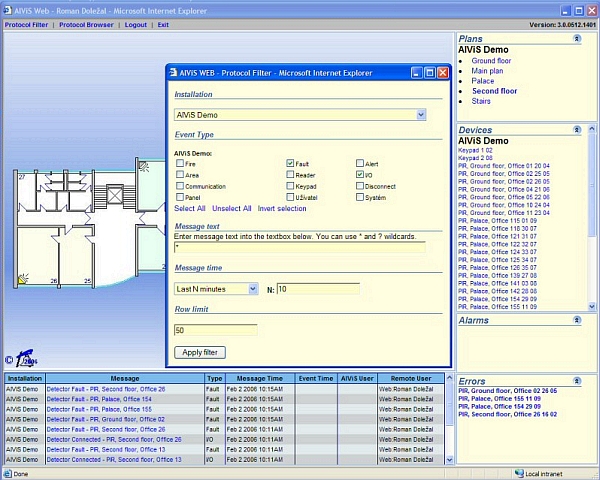Open Protocol Browser from the top menu
Image resolution: width=600 pixels, height=480 pixels.
pyautogui.click(x=86, y=25)
